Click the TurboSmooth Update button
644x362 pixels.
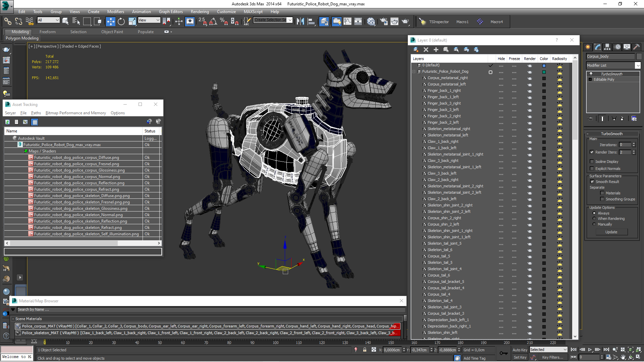click(611, 232)
